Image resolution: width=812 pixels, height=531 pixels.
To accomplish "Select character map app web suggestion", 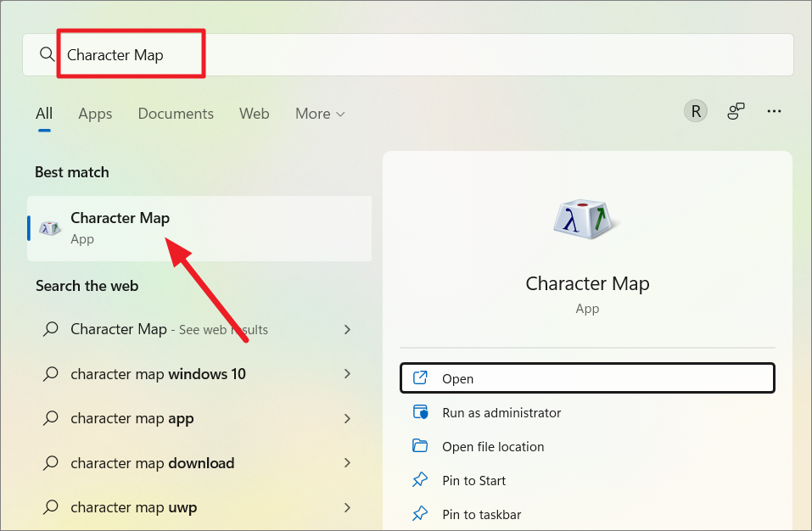I will tap(199, 418).
